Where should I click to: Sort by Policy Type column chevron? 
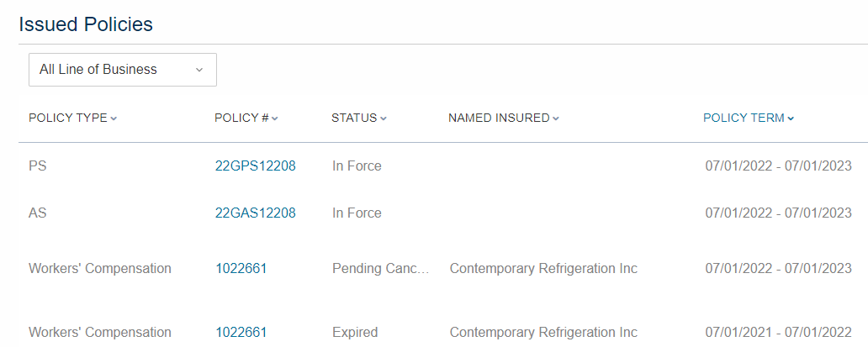(114, 118)
